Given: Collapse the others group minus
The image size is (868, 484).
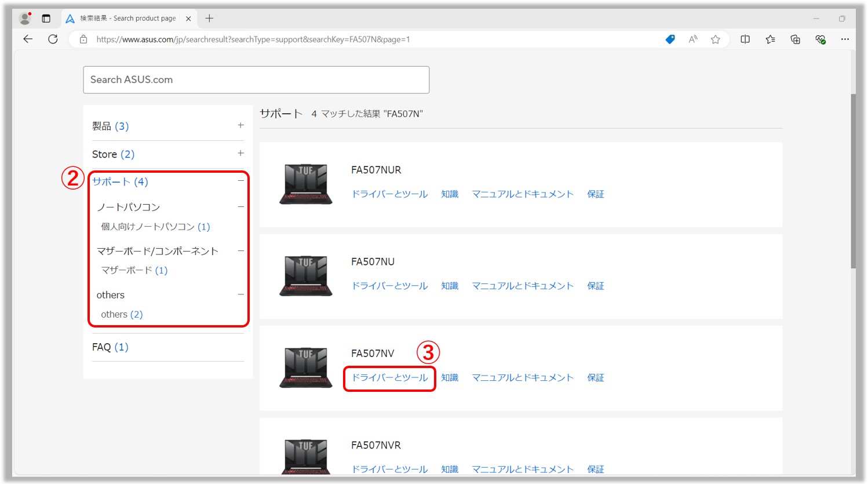Looking at the screenshot, I should pyautogui.click(x=240, y=294).
